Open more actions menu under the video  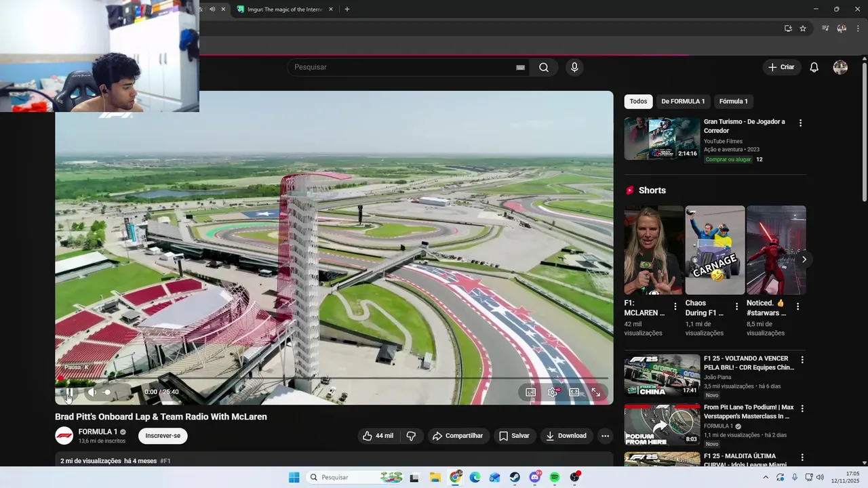[x=605, y=436]
